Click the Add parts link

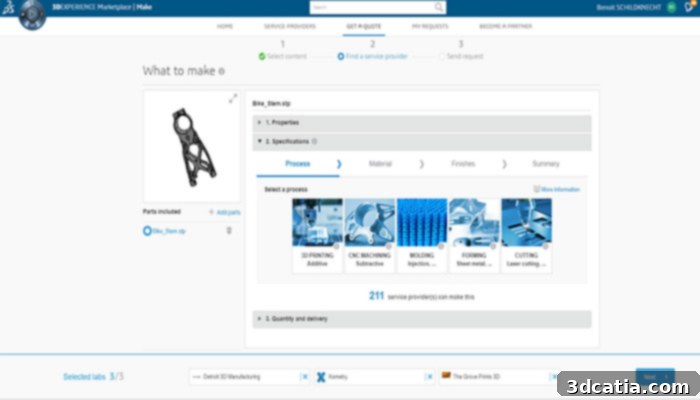click(x=225, y=212)
